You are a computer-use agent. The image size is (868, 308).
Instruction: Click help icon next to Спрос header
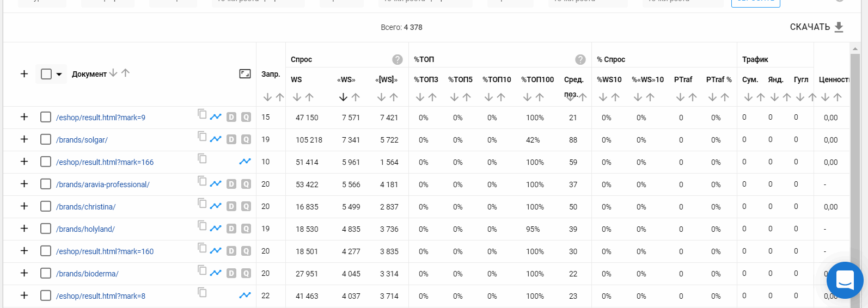point(398,59)
